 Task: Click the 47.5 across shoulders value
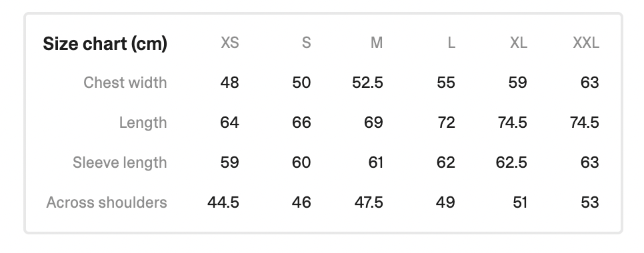369,202
